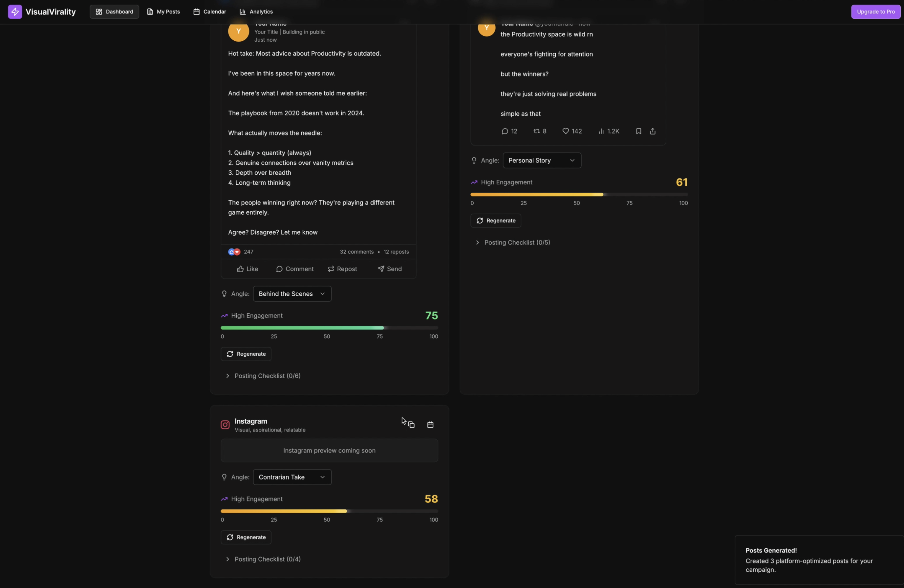This screenshot has width=904, height=588.
Task: Open the Personal Story angle dropdown
Action: (x=542, y=160)
